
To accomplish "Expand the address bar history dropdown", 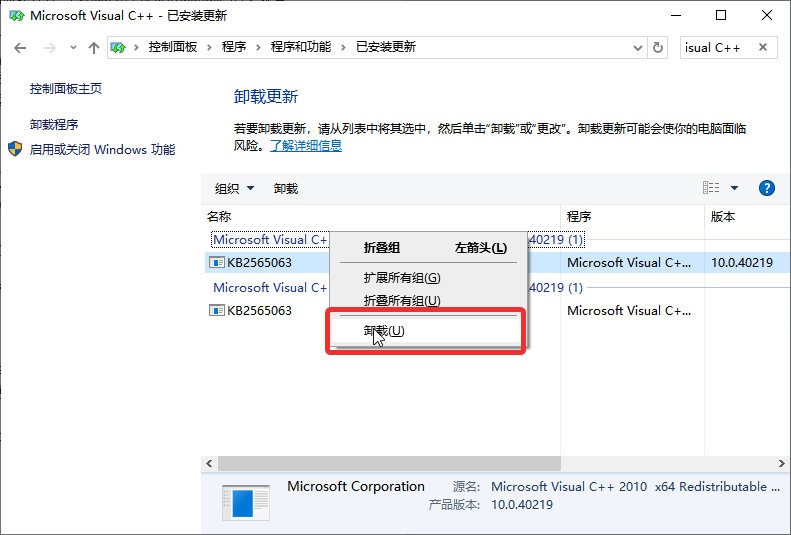I will [638, 48].
